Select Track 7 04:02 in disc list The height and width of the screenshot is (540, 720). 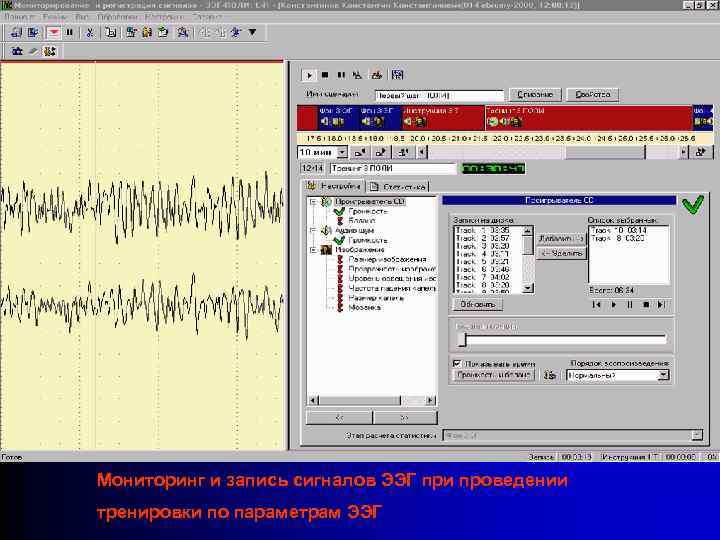482,277
